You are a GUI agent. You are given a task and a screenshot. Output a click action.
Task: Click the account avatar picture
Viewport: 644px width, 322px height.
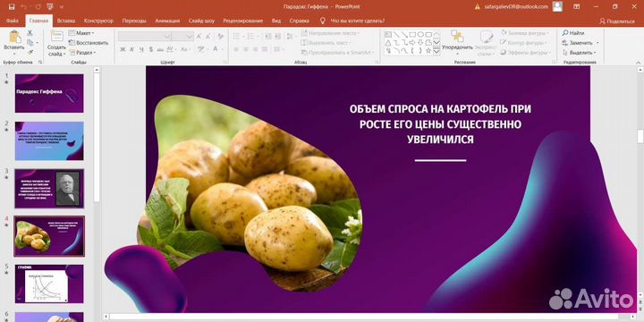click(557, 6)
